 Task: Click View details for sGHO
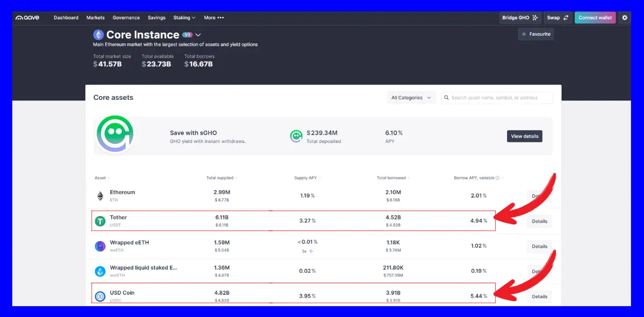524,136
